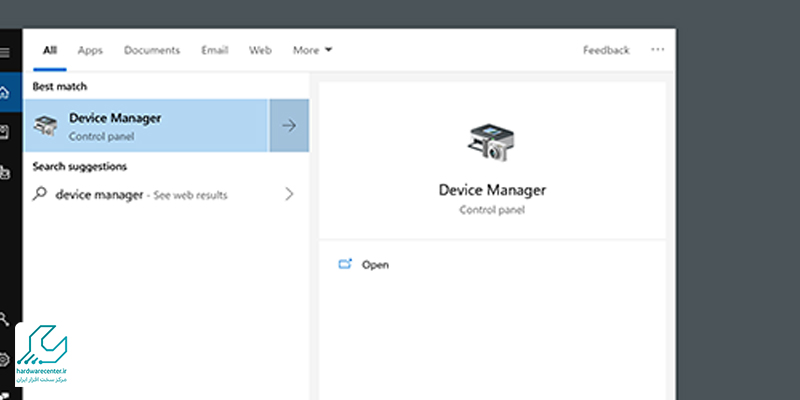This screenshot has height=400, width=800.
Task: Click the Open action label
Action: point(375,265)
